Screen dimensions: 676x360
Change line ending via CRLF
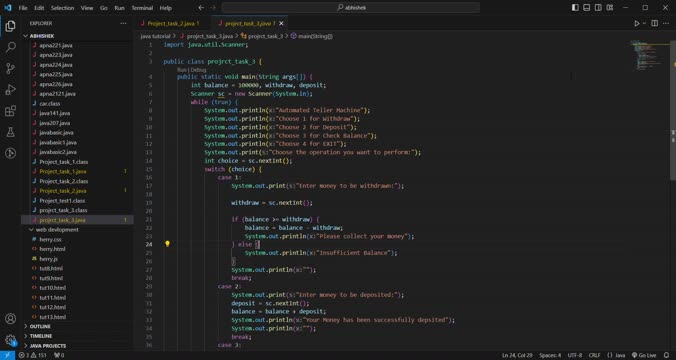[x=595, y=355]
